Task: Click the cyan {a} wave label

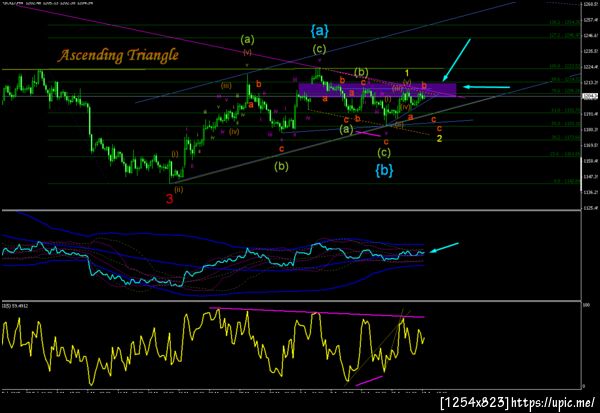Action: click(319, 31)
